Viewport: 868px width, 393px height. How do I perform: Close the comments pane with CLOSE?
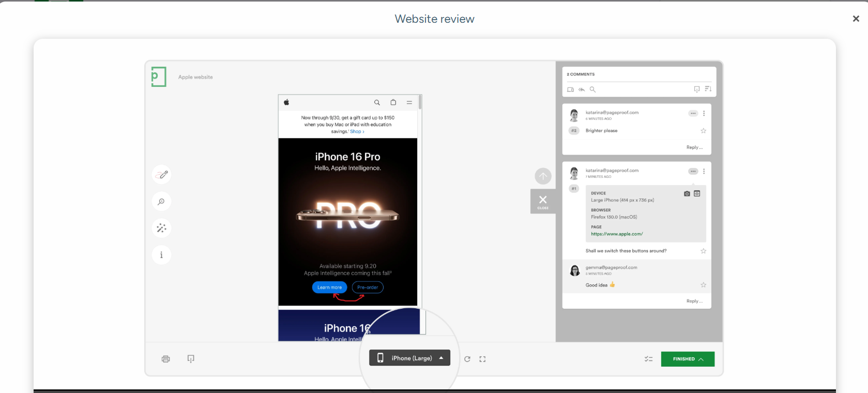(x=543, y=201)
